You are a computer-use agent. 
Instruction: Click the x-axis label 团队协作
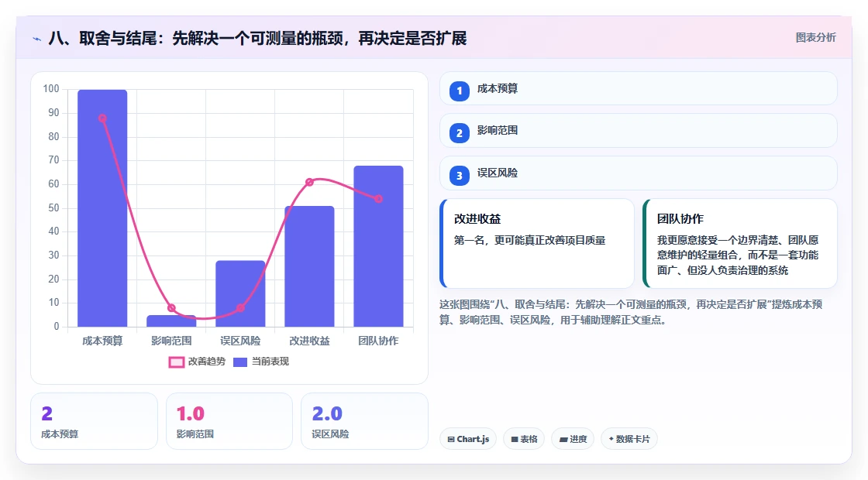pyautogui.click(x=378, y=341)
